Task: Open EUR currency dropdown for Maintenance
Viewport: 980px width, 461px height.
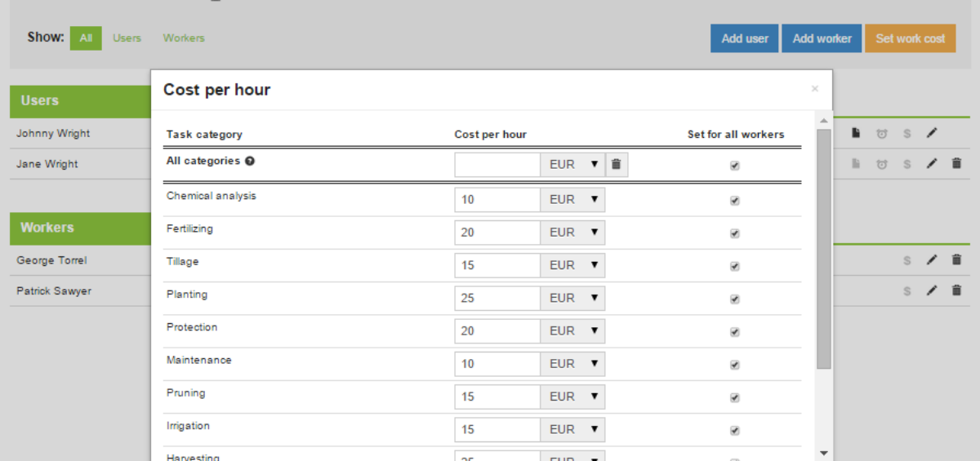Action: click(x=572, y=364)
